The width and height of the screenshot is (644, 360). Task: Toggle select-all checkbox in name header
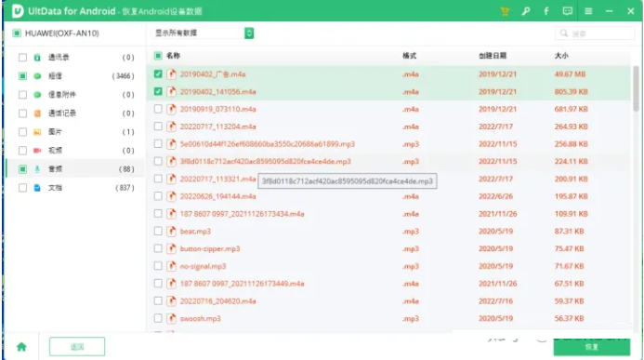[158, 56]
